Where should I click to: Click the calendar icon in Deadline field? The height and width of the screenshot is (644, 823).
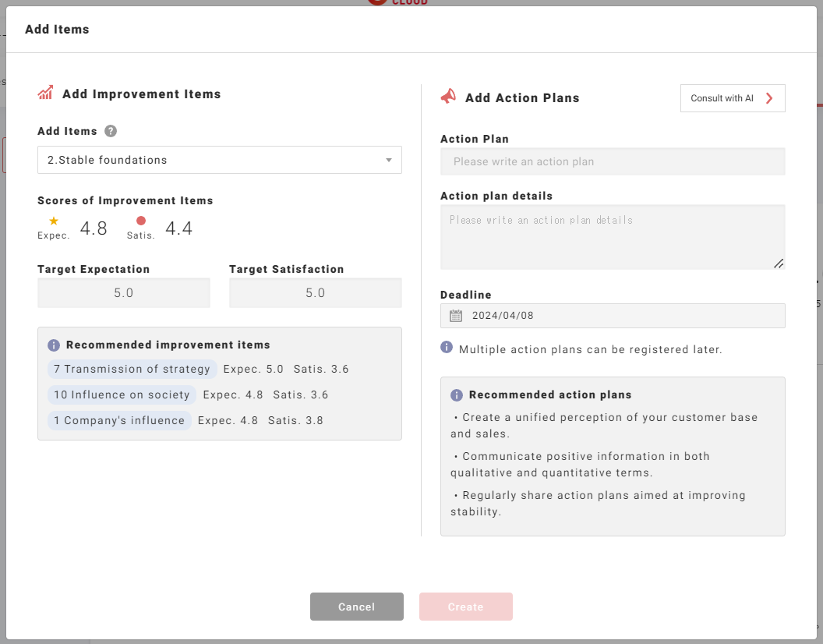point(456,316)
